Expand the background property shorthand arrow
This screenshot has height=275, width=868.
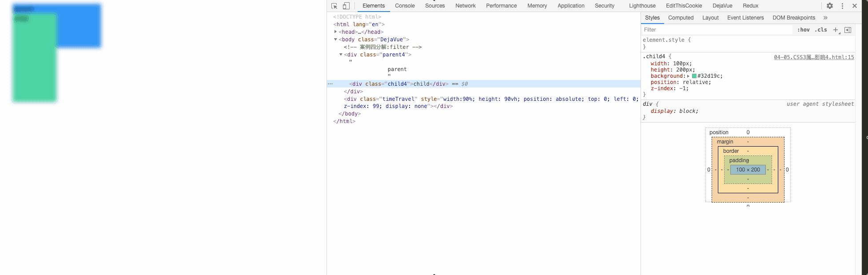[x=688, y=76]
